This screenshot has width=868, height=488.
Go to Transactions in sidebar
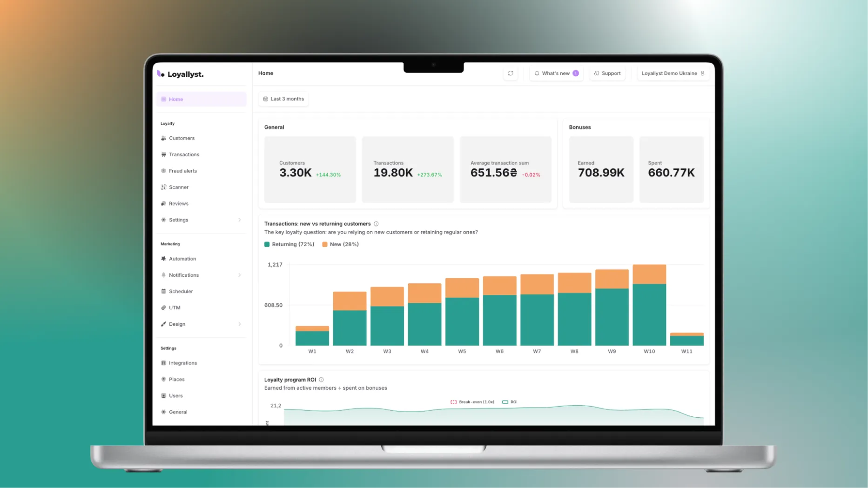tap(201, 154)
